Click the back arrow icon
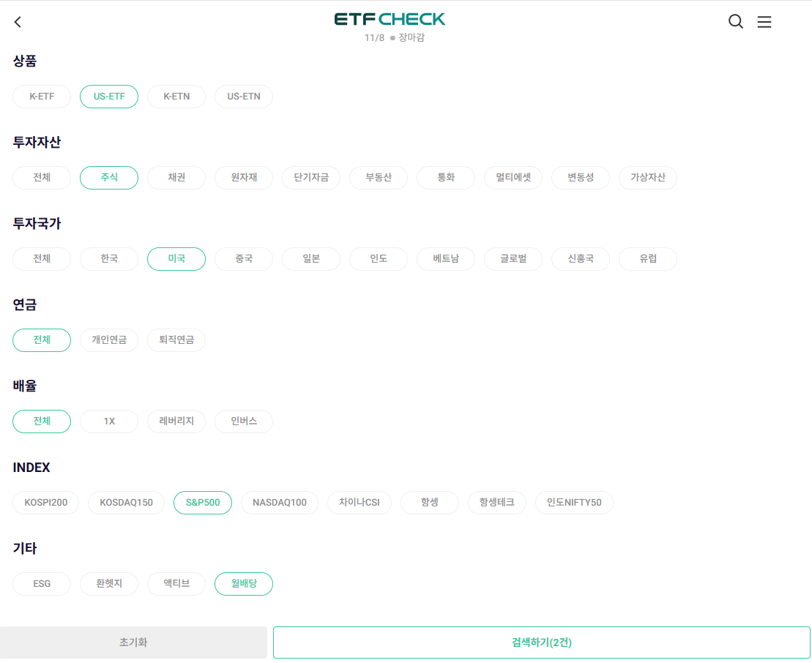Viewport: 812px width, 663px height. (18, 22)
